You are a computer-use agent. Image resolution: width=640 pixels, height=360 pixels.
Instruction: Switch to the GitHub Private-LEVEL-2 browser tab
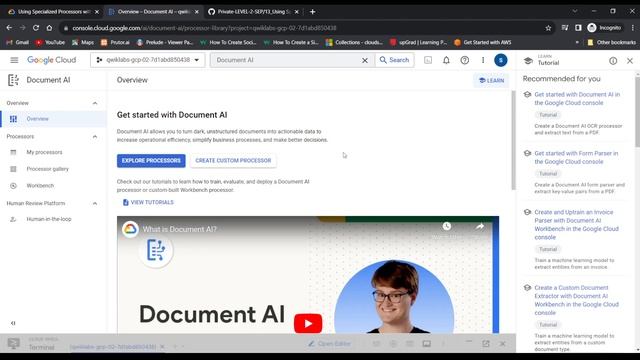click(253, 12)
